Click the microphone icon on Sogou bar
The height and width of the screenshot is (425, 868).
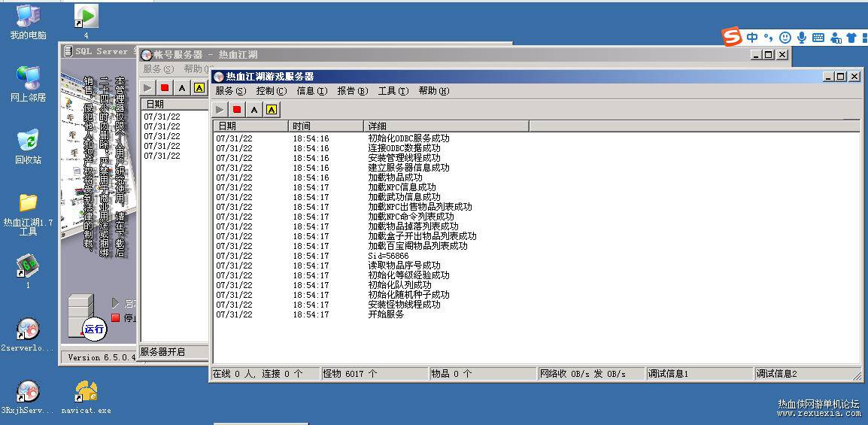pos(802,38)
